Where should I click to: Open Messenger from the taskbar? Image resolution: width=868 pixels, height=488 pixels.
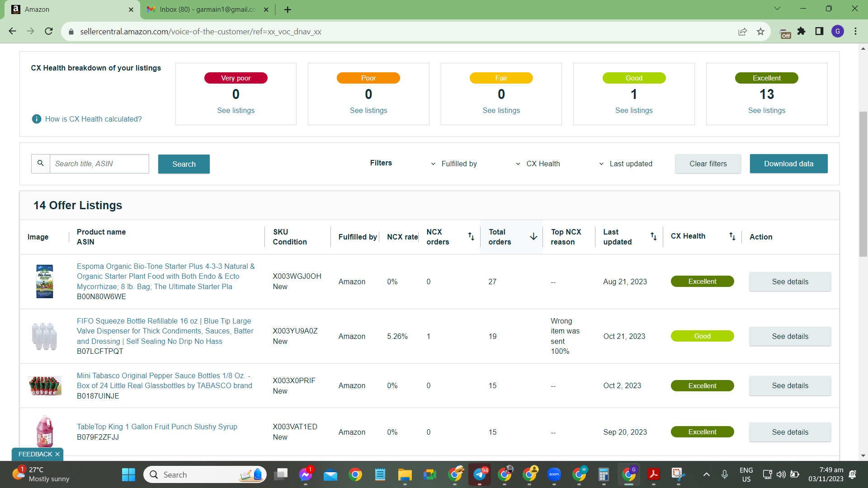pyautogui.click(x=306, y=474)
